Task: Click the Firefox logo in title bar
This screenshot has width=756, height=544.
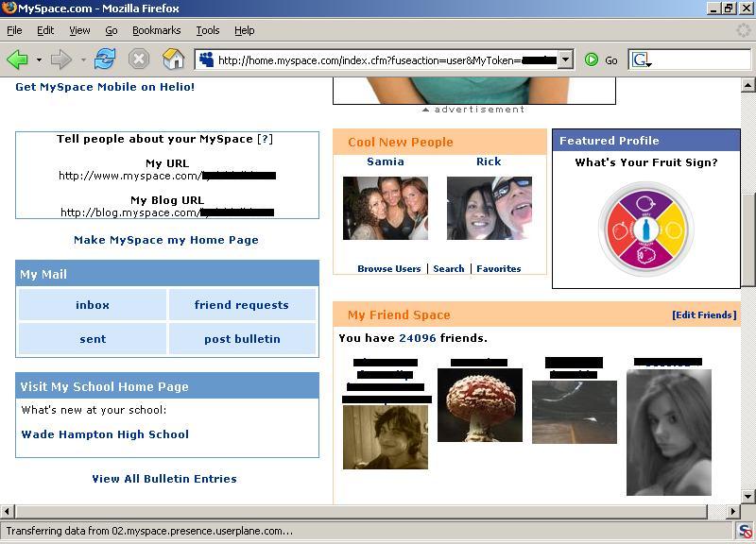Action: pyautogui.click(x=9, y=8)
